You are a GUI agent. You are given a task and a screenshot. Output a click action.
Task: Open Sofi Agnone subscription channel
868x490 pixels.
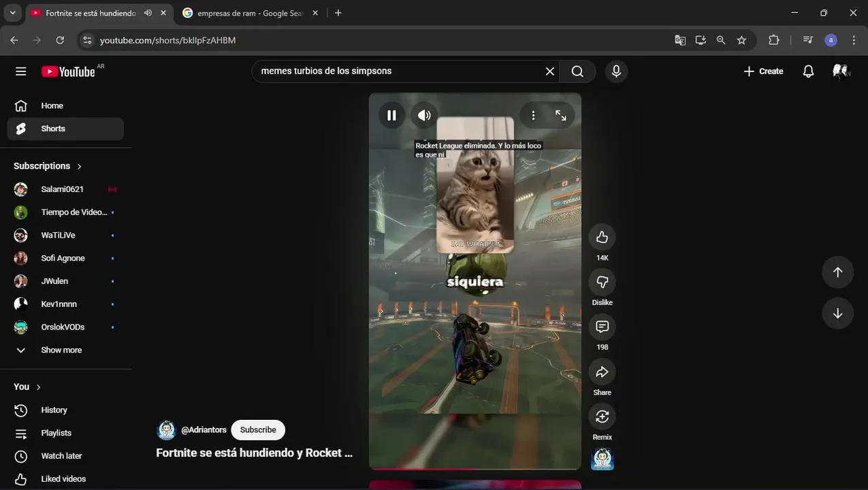(65, 258)
